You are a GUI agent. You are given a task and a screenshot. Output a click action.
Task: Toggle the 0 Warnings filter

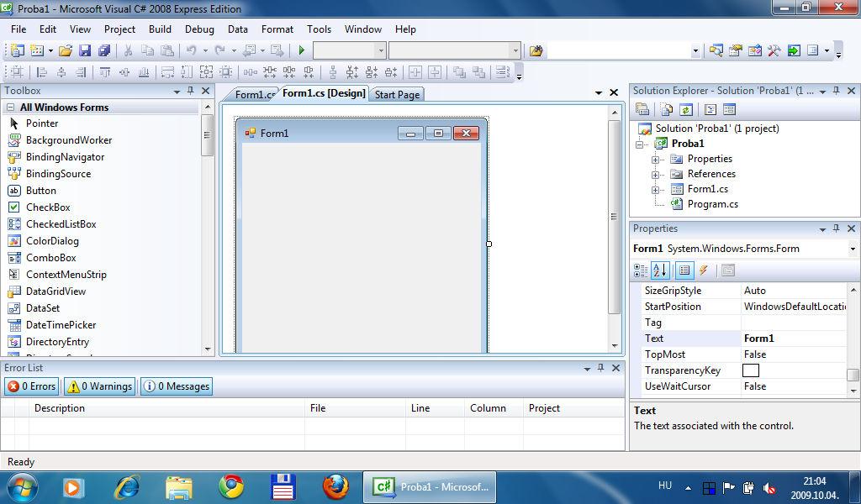(x=99, y=386)
